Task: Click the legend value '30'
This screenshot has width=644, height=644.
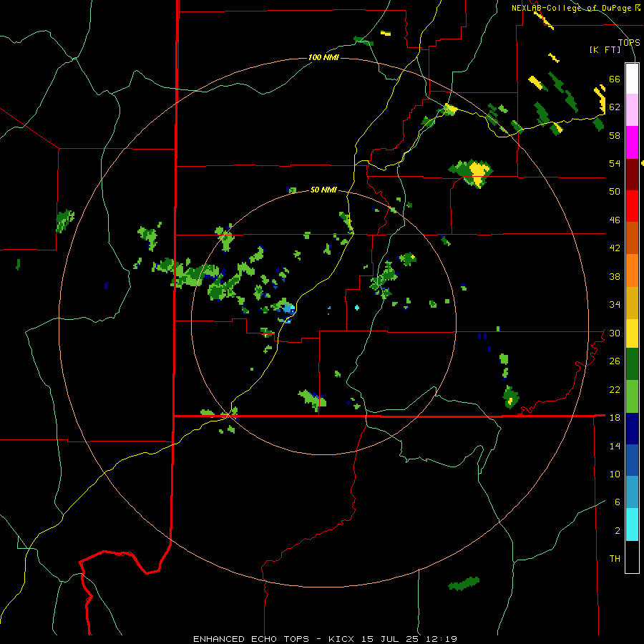Action: coord(615,333)
